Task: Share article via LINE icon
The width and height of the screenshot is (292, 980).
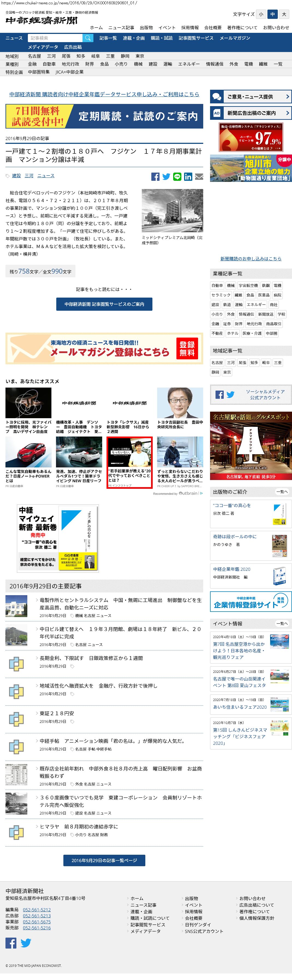Action: [177, 176]
